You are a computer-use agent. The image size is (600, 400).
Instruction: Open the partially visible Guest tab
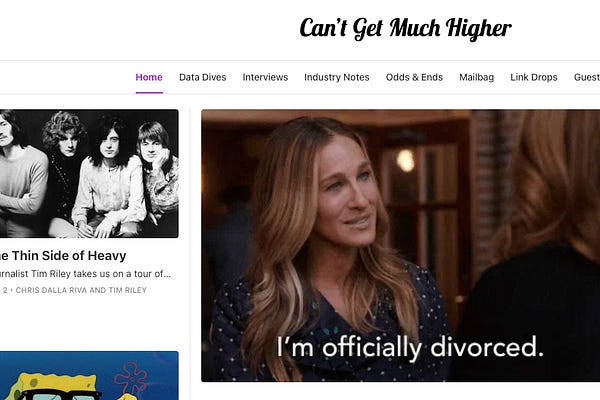(587, 77)
